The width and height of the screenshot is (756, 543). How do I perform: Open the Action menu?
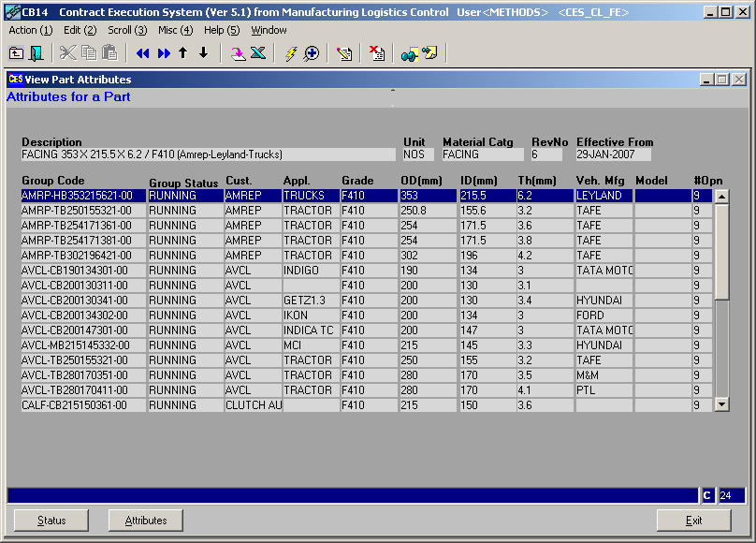[x=30, y=30]
